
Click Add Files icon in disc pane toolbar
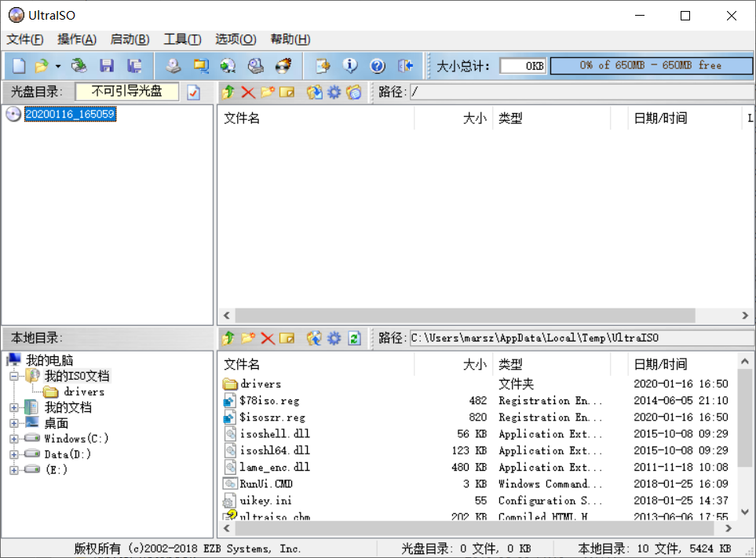pyautogui.click(x=314, y=92)
